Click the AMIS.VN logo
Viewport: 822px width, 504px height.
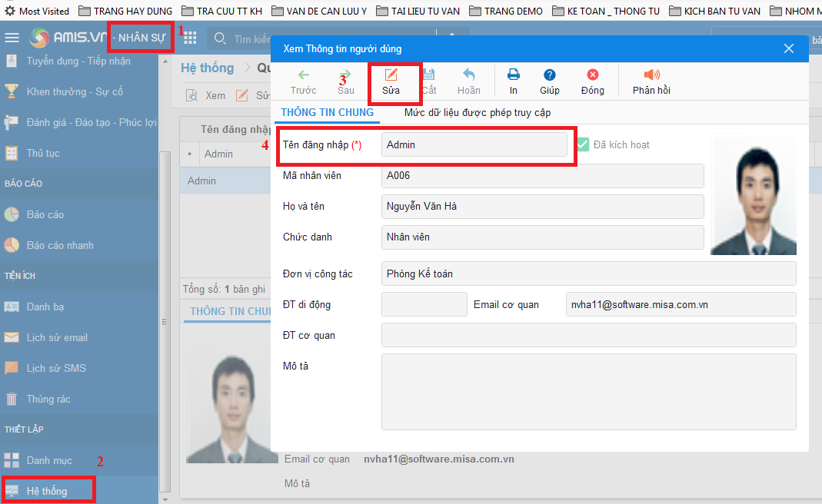(x=67, y=38)
